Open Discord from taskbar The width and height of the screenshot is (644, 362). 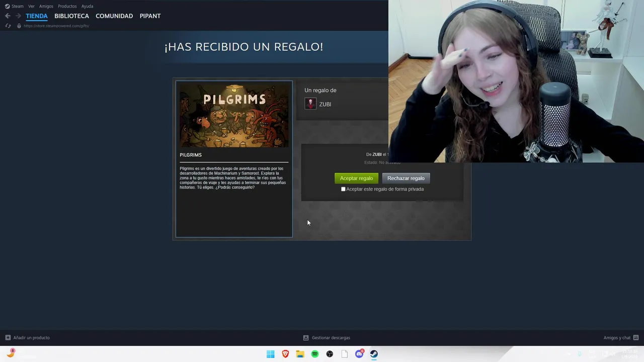point(359,354)
